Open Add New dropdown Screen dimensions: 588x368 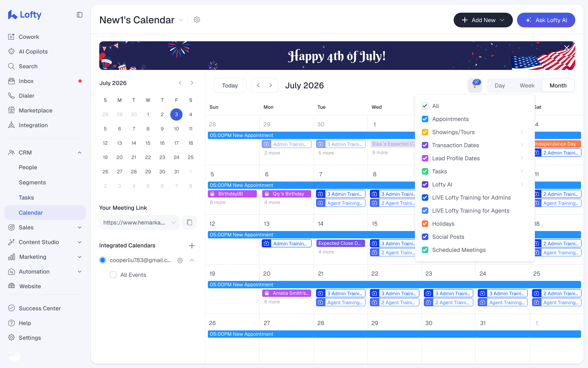(x=483, y=20)
